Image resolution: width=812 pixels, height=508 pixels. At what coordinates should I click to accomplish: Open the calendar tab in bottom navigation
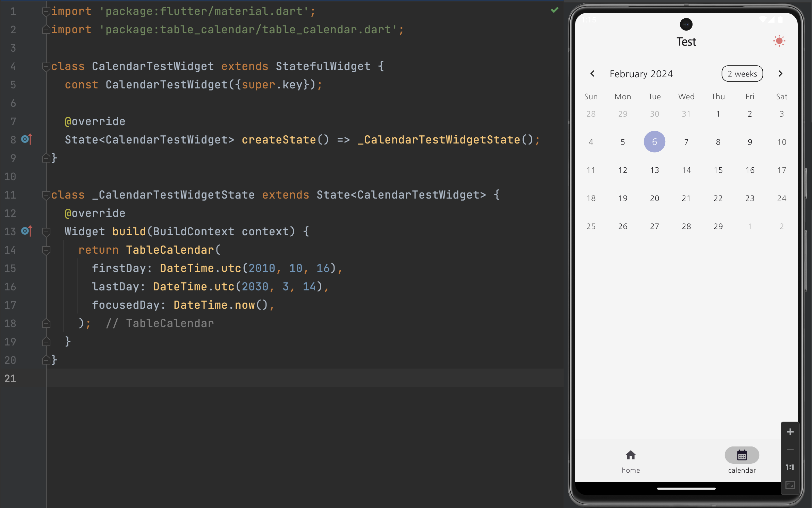click(x=742, y=455)
